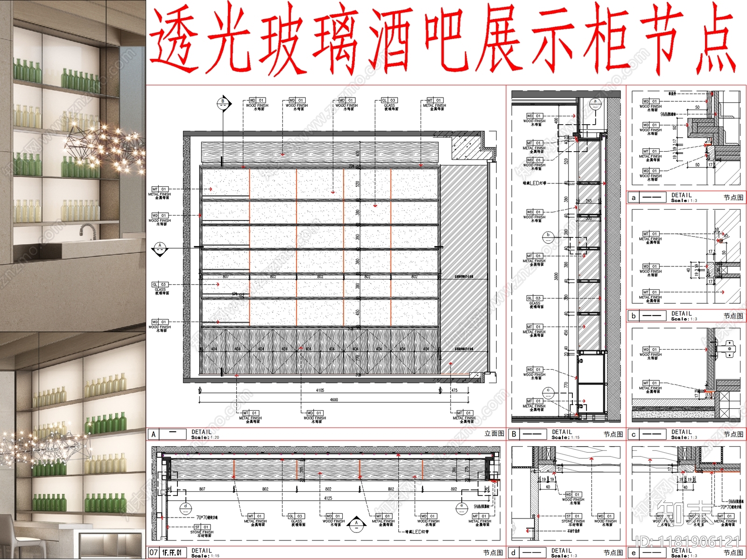Click triangular view marker A in plan detail 07
Screen dimensions: 747x560
click(x=356, y=524)
